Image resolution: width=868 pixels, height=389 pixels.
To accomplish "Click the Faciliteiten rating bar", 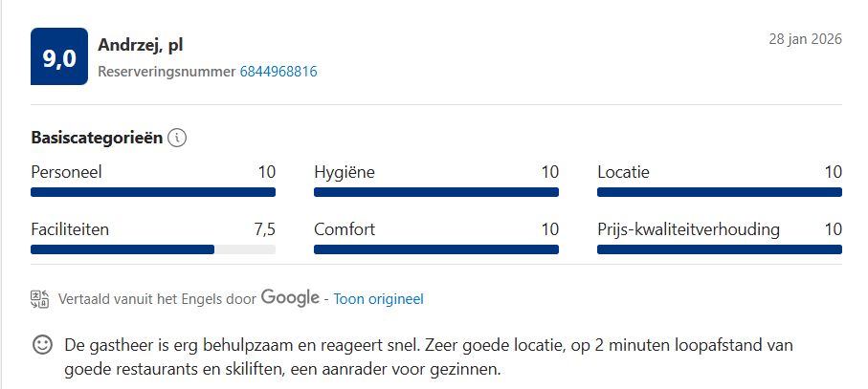I will pos(153,249).
